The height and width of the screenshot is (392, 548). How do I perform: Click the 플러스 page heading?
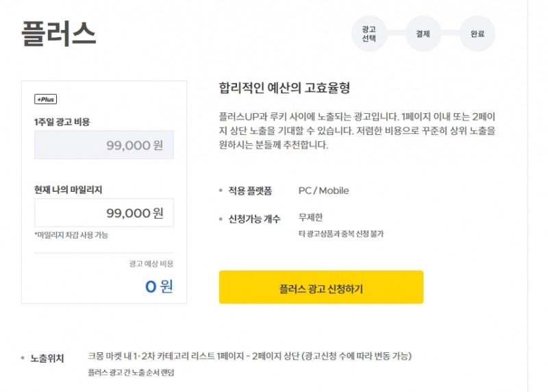pos(58,32)
